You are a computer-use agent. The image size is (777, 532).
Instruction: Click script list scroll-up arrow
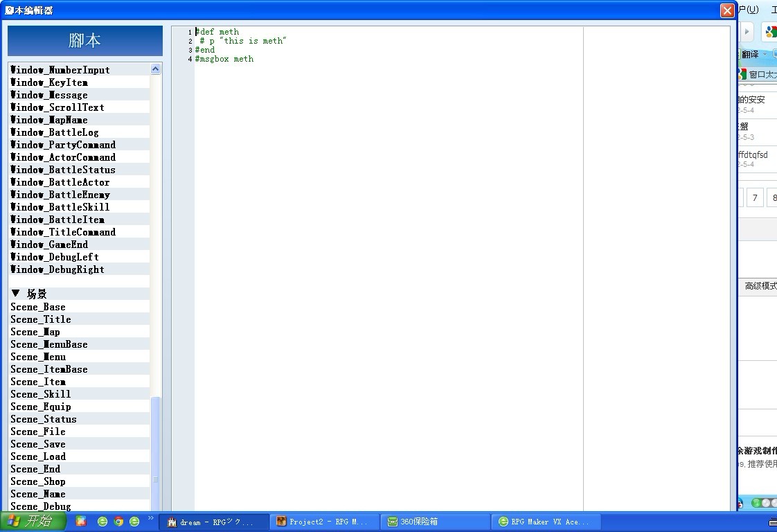[x=156, y=69]
